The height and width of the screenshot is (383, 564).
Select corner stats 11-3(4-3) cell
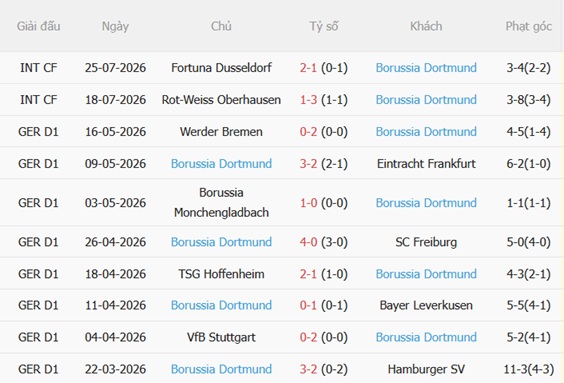tap(528, 369)
